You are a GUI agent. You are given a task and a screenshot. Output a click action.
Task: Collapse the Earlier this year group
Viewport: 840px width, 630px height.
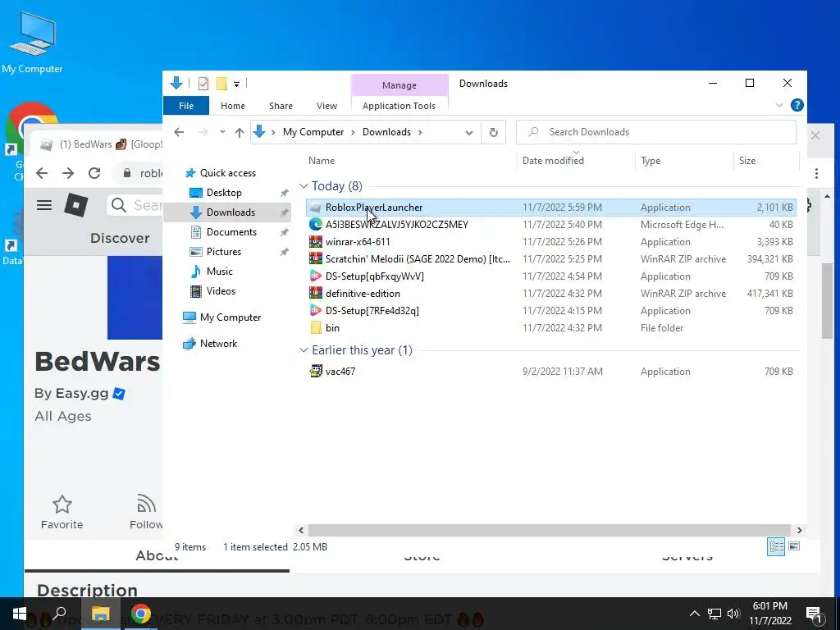point(304,350)
